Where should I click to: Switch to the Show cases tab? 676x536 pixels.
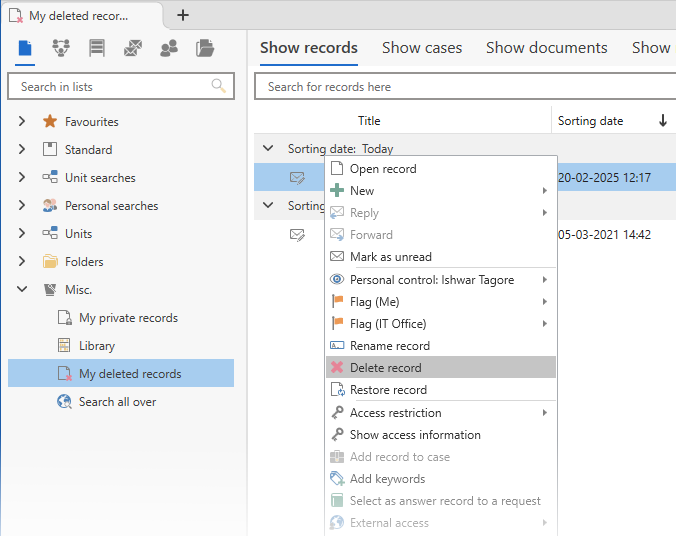(422, 48)
